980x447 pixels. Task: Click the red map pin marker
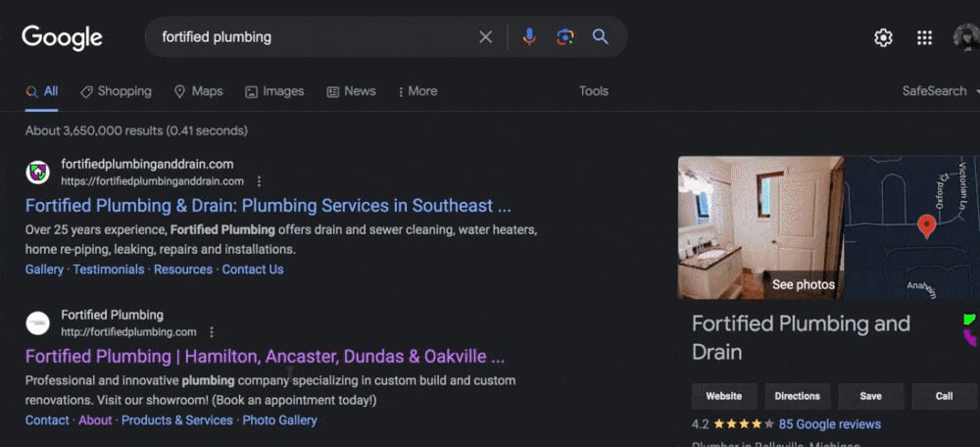click(x=926, y=226)
